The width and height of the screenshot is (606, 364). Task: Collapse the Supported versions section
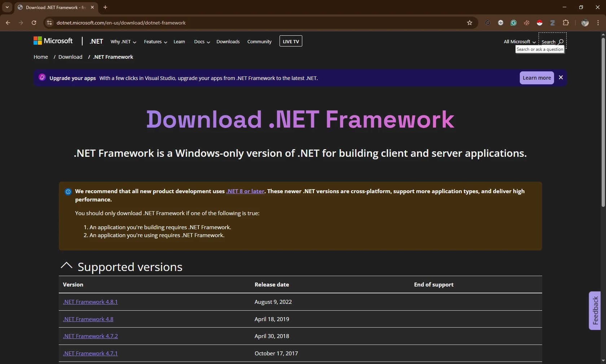click(x=67, y=266)
